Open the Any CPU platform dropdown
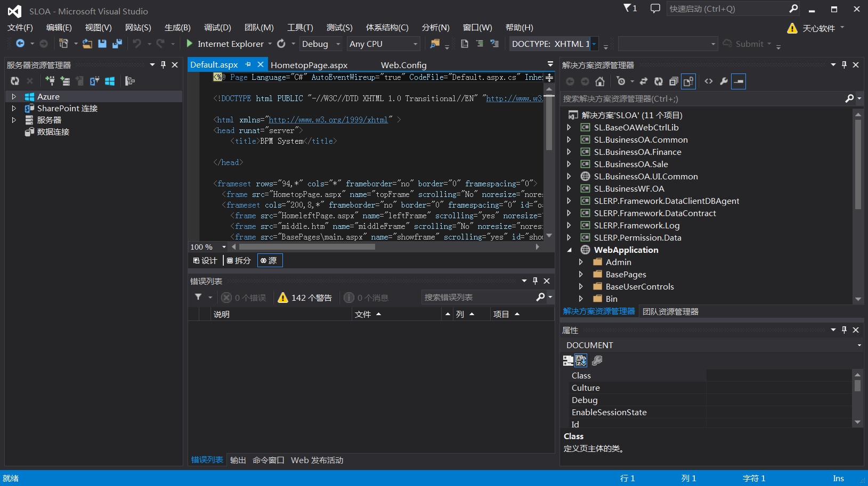This screenshot has height=486, width=868. 415,44
